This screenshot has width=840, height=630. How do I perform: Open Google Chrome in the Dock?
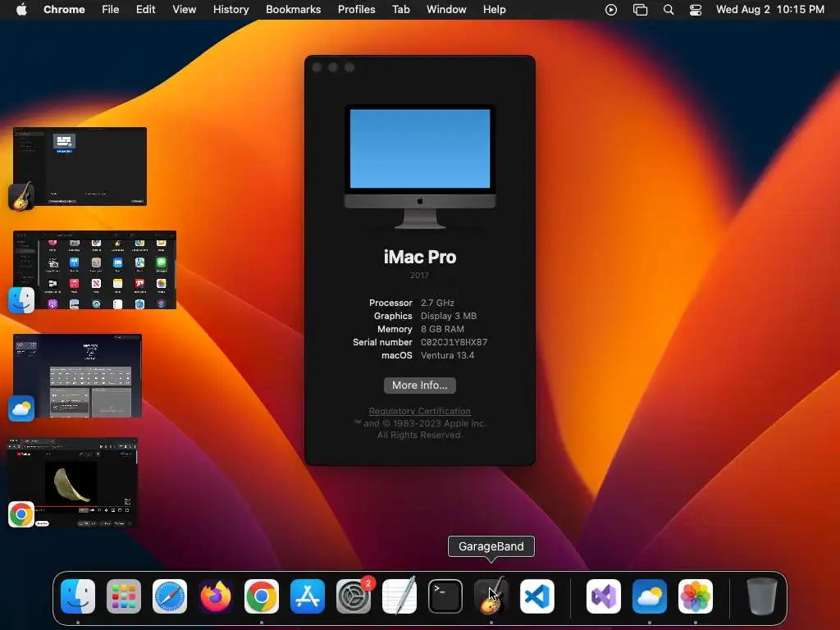262,596
